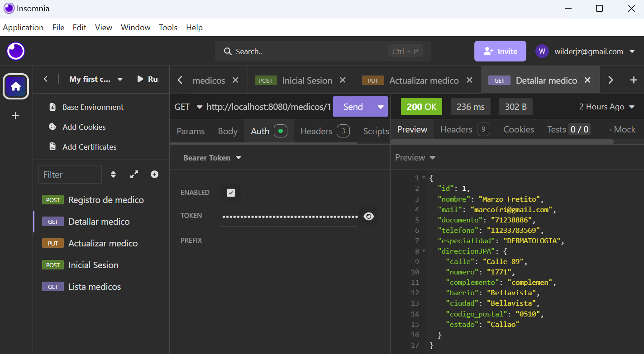Close the Detallar medico tab
644x354 pixels.
point(587,80)
